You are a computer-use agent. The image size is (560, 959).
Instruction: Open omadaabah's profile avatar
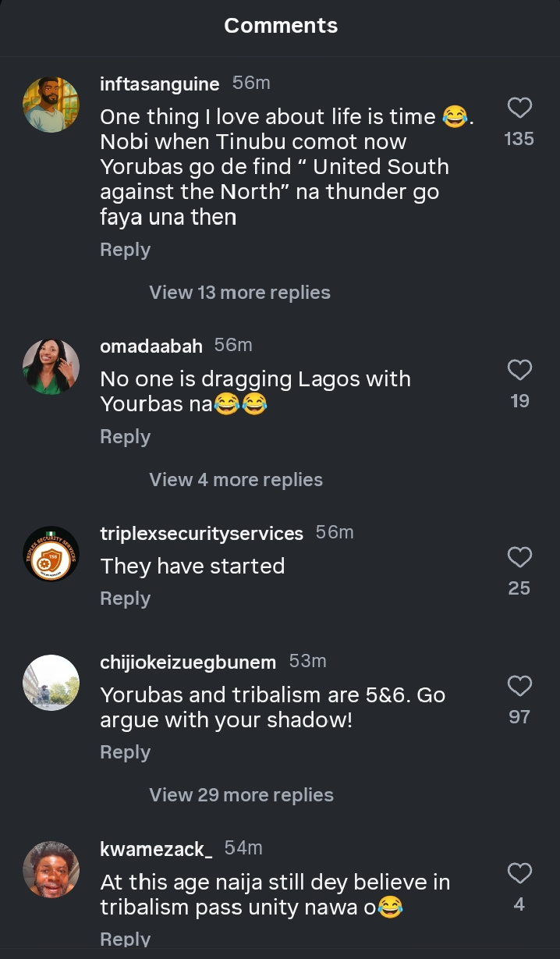(x=51, y=367)
